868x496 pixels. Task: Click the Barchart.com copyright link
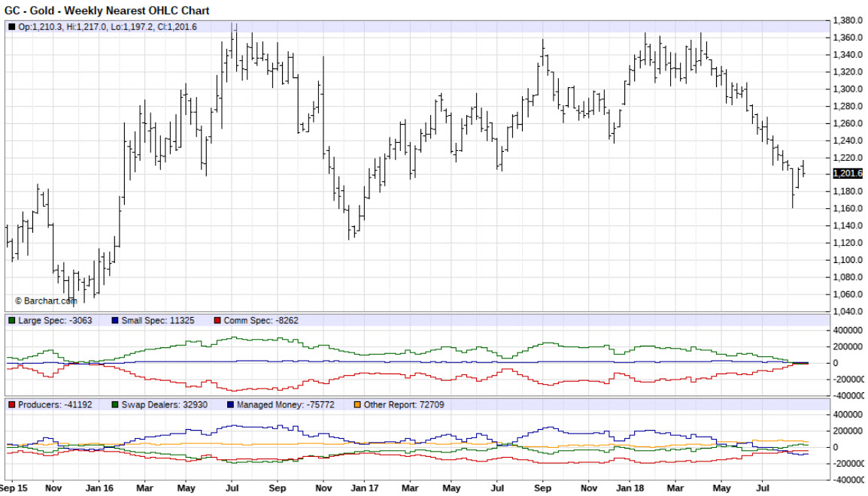pos(45,301)
